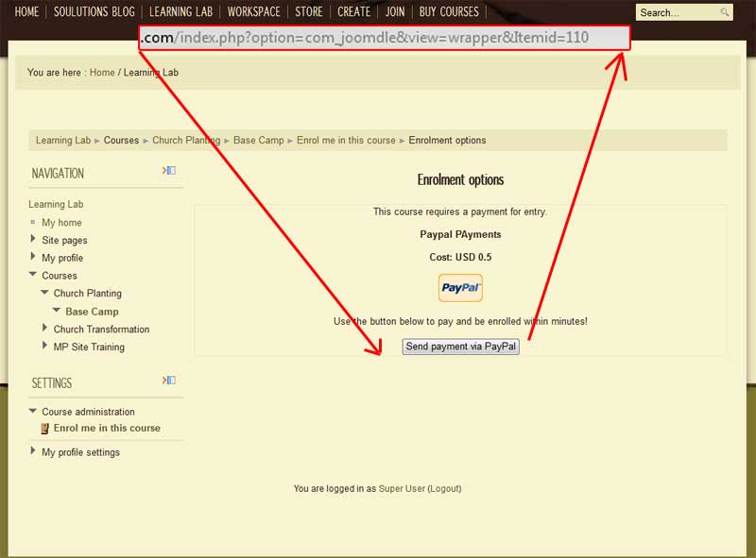Image resolution: width=756 pixels, height=558 pixels.
Task: Open the Home breadcrumb link
Action: 102,73
